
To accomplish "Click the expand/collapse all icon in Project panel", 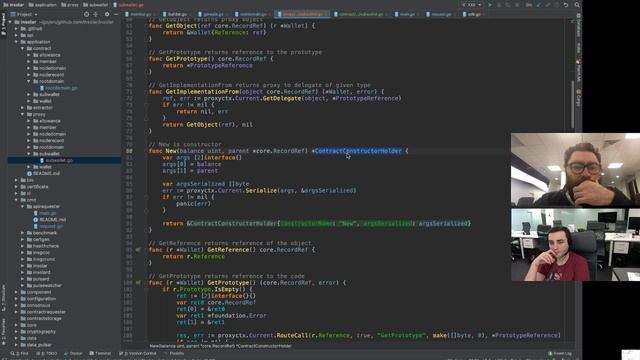I will (96, 14).
